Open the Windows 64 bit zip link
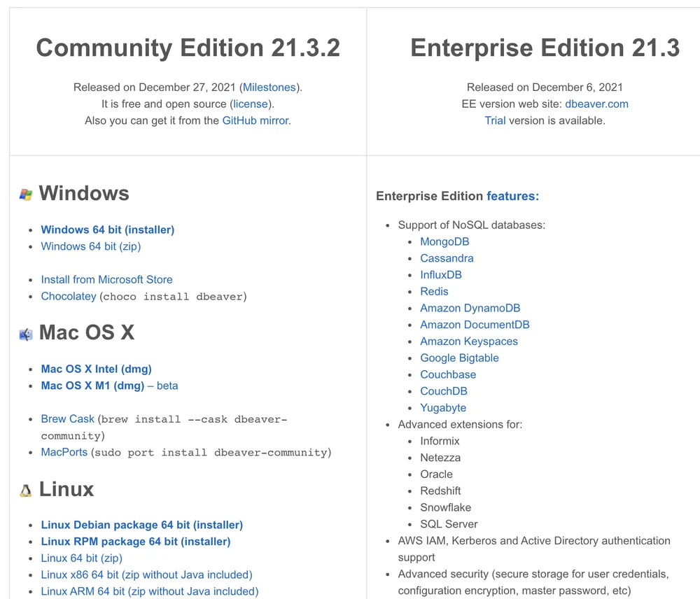 [x=91, y=246]
